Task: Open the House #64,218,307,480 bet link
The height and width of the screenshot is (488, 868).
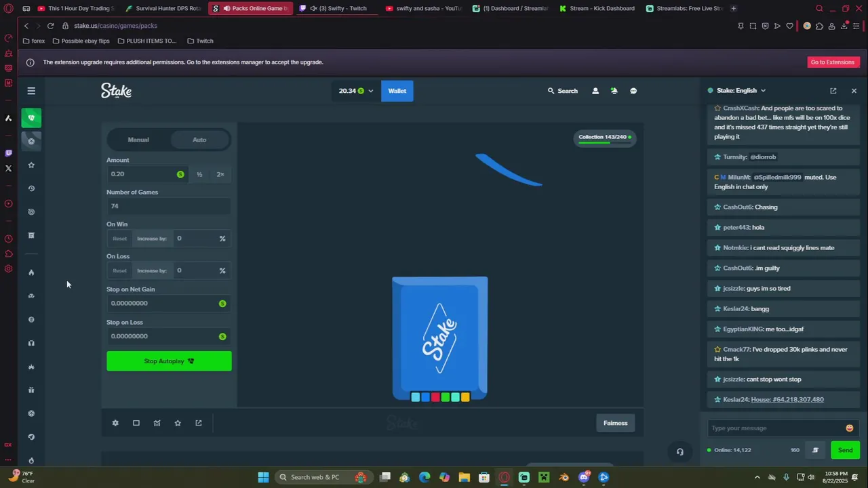Action: click(787, 399)
